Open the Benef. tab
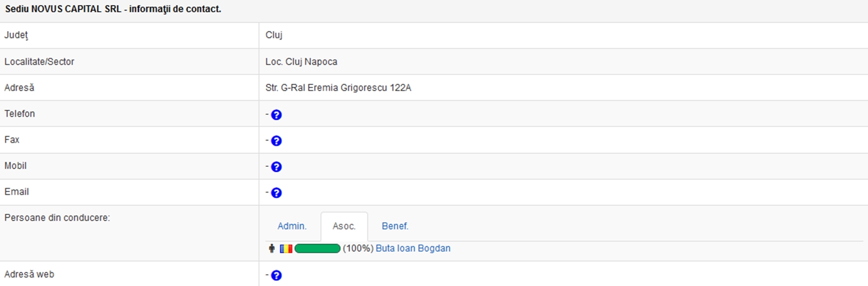868x286 pixels. 395,226
